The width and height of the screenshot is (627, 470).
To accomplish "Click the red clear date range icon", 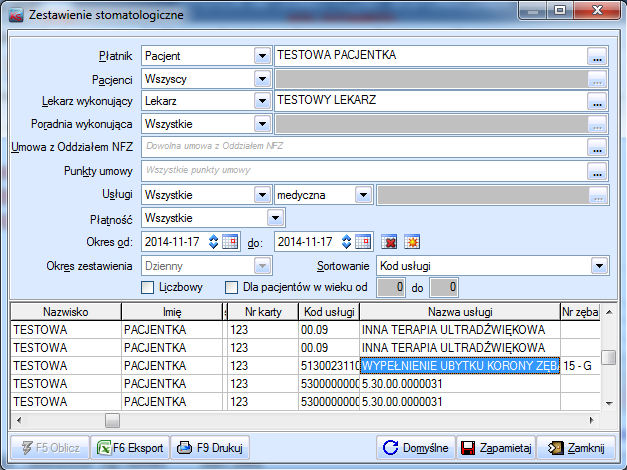I will (390, 241).
